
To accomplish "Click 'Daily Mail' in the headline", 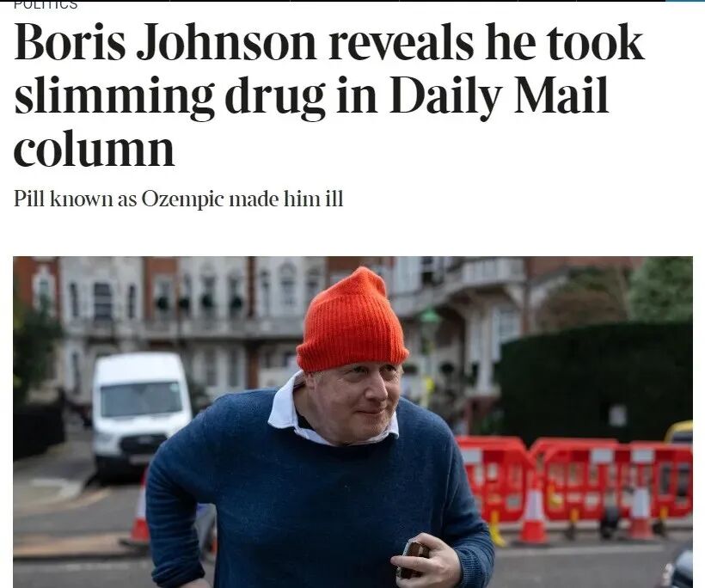I will pyautogui.click(x=499, y=95).
